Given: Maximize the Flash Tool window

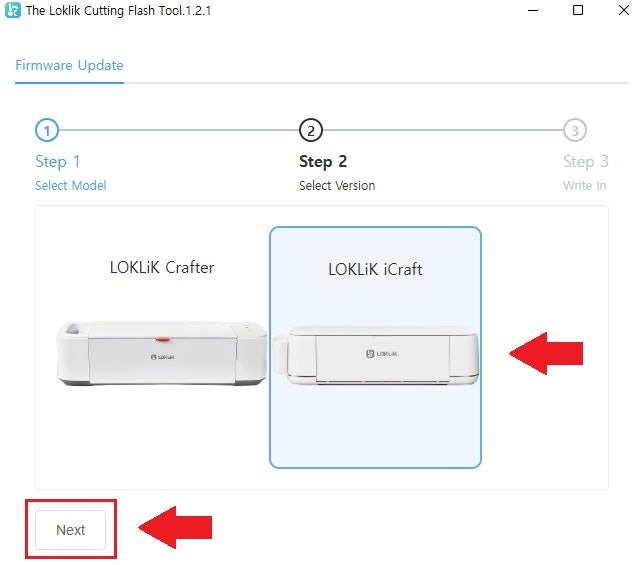Looking at the screenshot, I should [x=578, y=10].
